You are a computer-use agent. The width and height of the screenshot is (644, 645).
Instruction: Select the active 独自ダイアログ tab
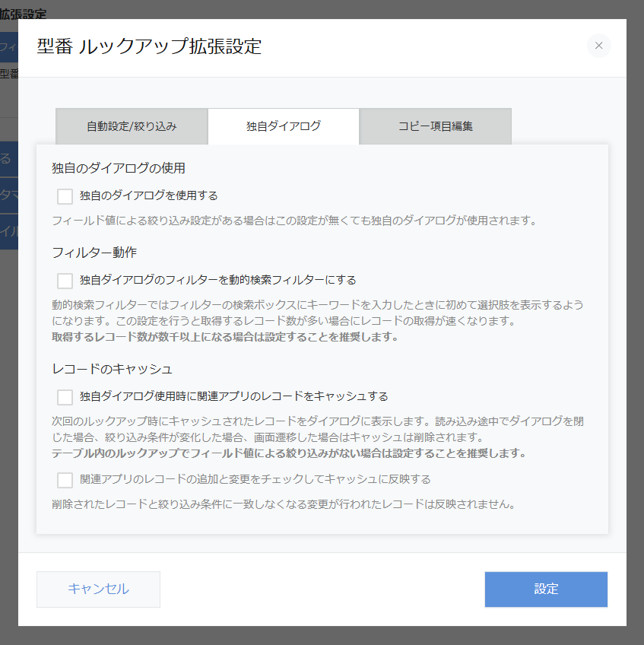coord(283,126)
